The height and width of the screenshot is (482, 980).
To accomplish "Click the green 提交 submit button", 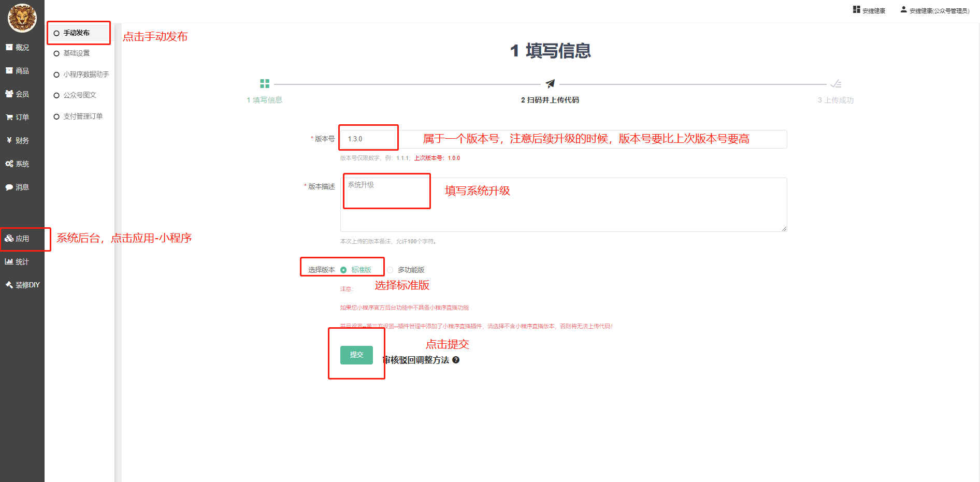I will coord(356,355).
